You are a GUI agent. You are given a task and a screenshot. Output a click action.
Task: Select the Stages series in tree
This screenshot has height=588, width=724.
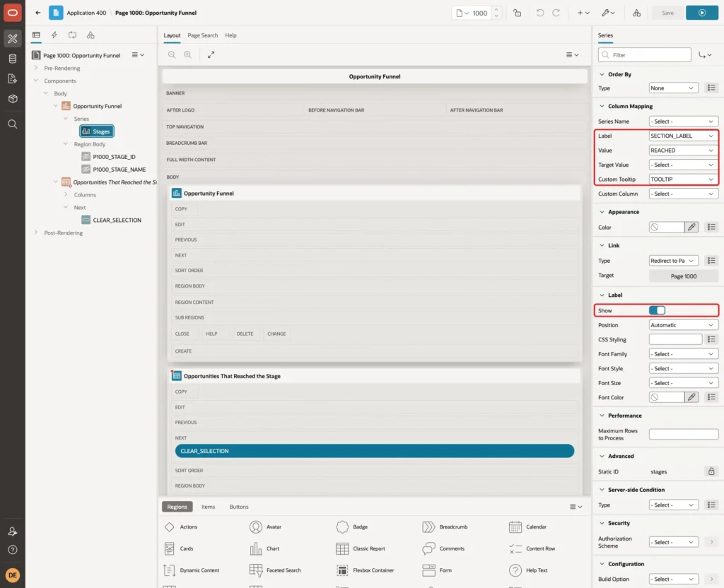[96, 131]
